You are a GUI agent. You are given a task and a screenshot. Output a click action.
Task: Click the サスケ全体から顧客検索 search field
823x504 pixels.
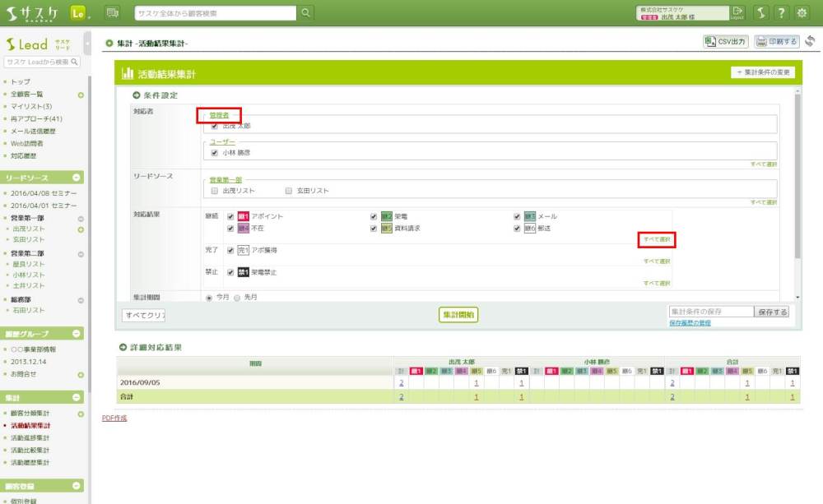215,13
